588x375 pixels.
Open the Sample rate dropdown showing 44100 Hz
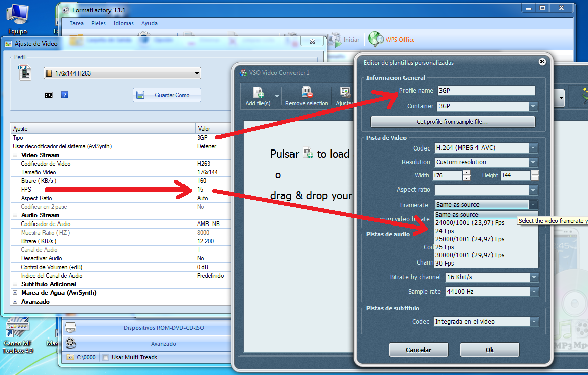(x=492, y=292)
